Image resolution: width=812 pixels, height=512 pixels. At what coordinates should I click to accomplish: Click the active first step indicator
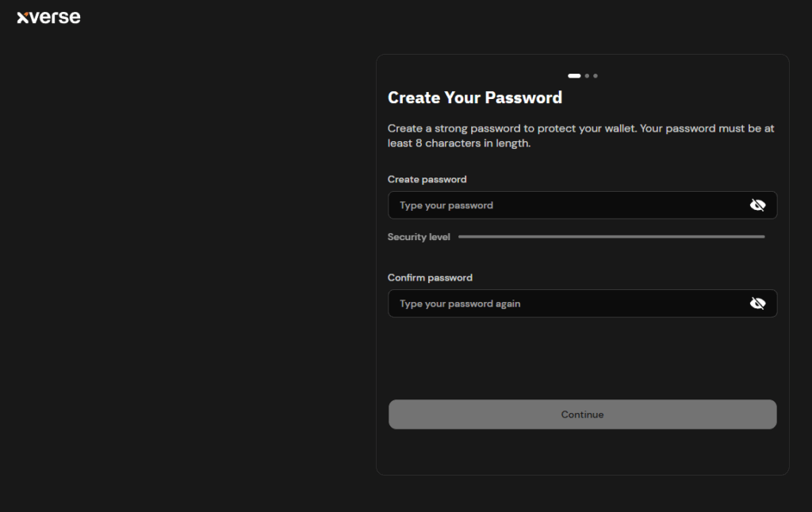(574, 76)
